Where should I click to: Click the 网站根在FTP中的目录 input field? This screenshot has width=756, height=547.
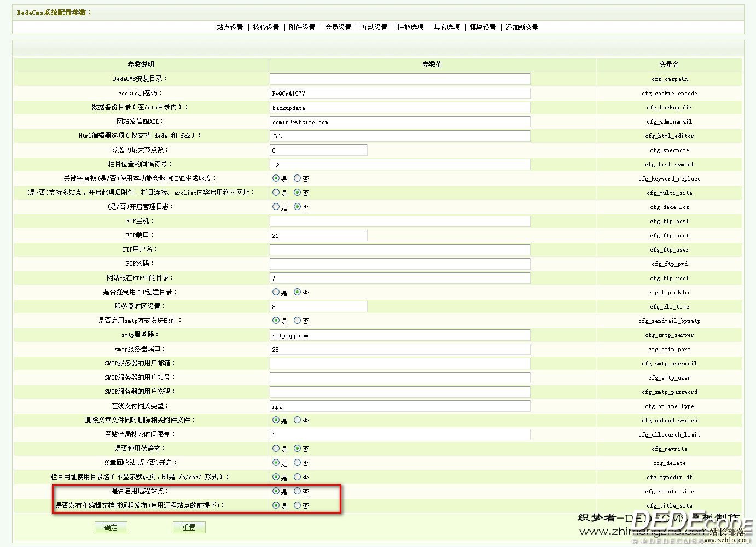(400, 278)
